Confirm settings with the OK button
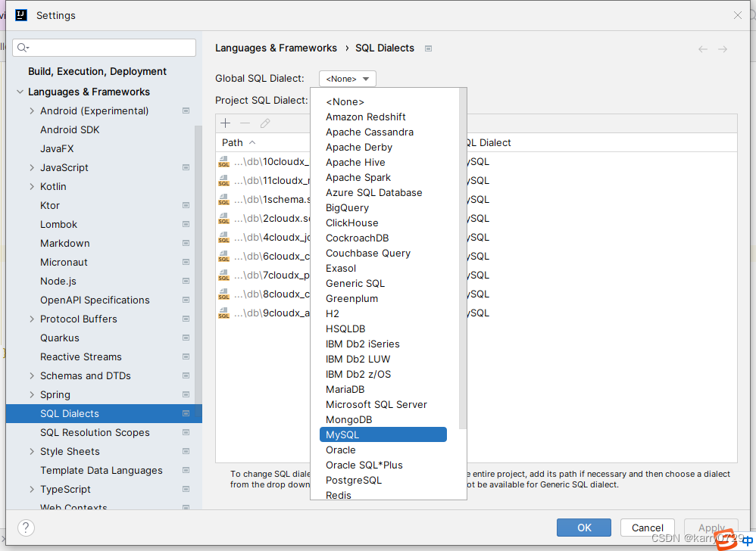This screenshot has height=551, width=756. [583, 527]
